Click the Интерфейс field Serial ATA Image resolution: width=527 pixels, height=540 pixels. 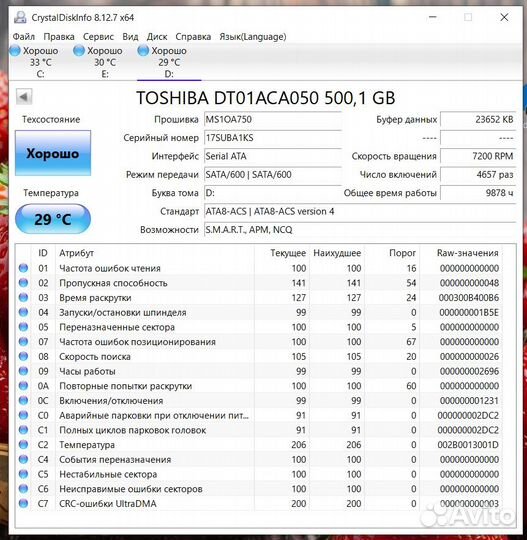click(x=272, y=156)
